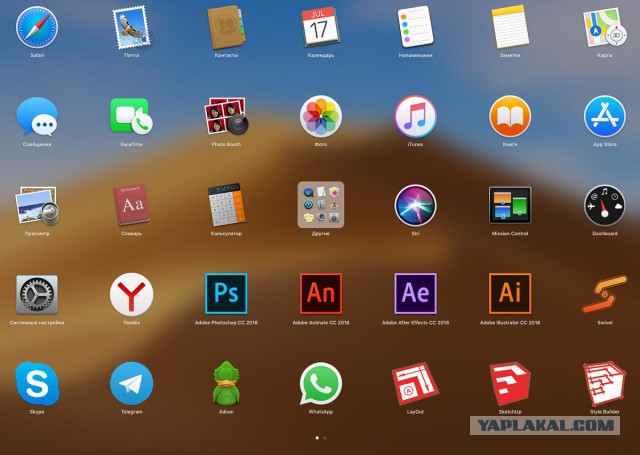
Task: Open Mission Control
Action: click(510, 206)
